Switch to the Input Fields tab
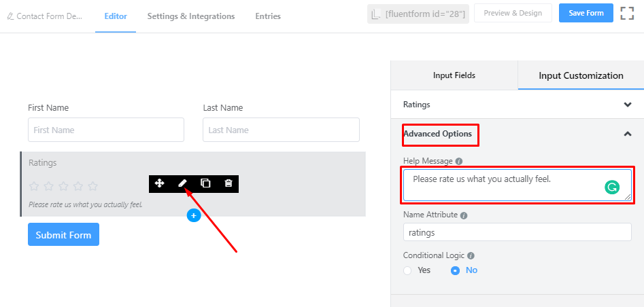 pyautogui.click(x=454, y=75)
